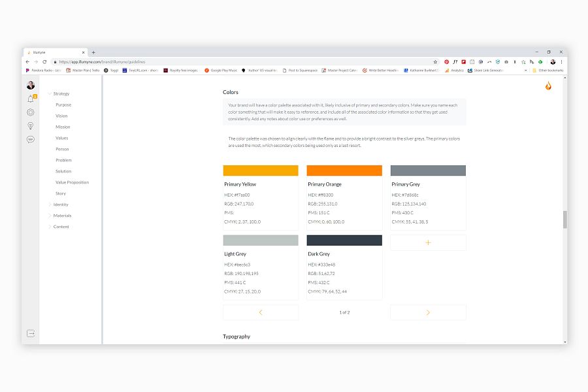Select the Light Grey color swatch

click(x=261, y=240)
